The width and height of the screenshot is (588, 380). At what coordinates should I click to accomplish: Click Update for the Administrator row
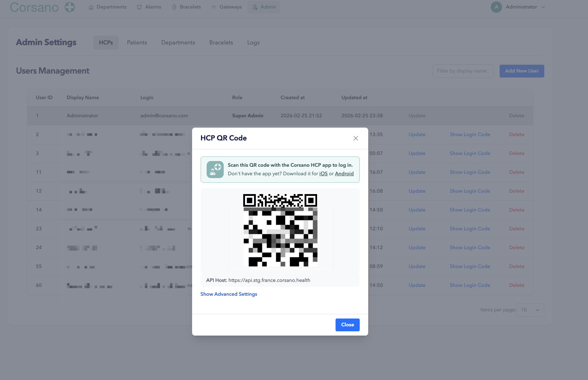(x=417, y=116)
